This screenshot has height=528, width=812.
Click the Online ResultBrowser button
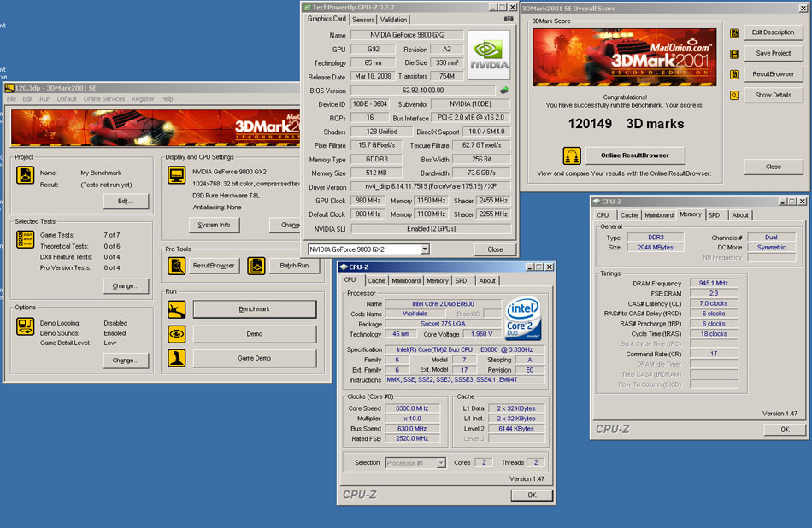(x=635, y=155)
